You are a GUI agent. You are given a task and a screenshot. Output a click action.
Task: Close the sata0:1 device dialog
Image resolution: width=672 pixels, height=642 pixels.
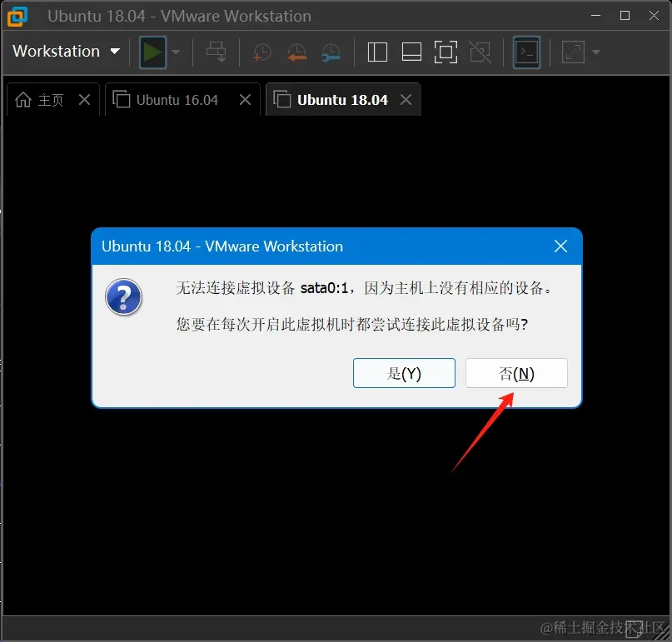560,246
